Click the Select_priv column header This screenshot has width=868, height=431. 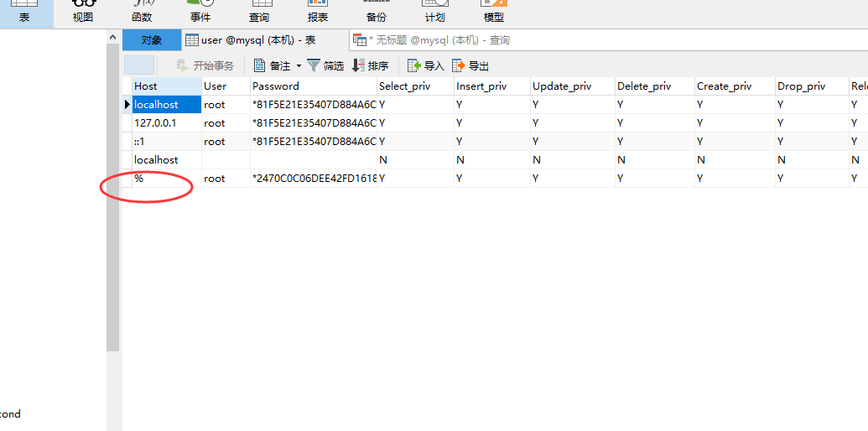click(x=415, y=86)
